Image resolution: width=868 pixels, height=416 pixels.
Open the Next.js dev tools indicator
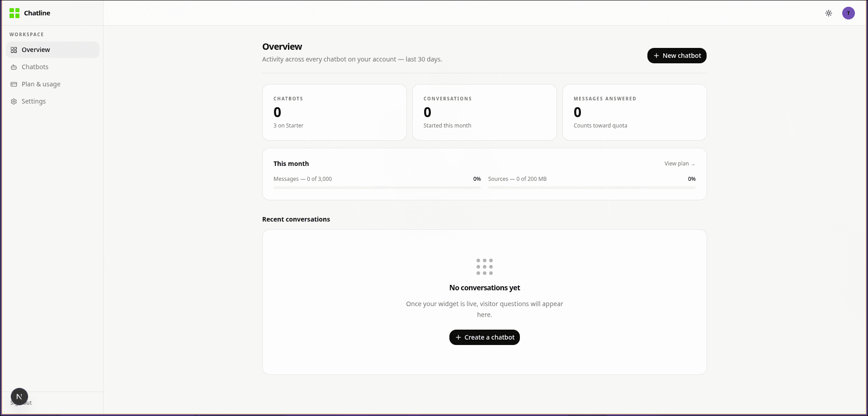(19, 397)
